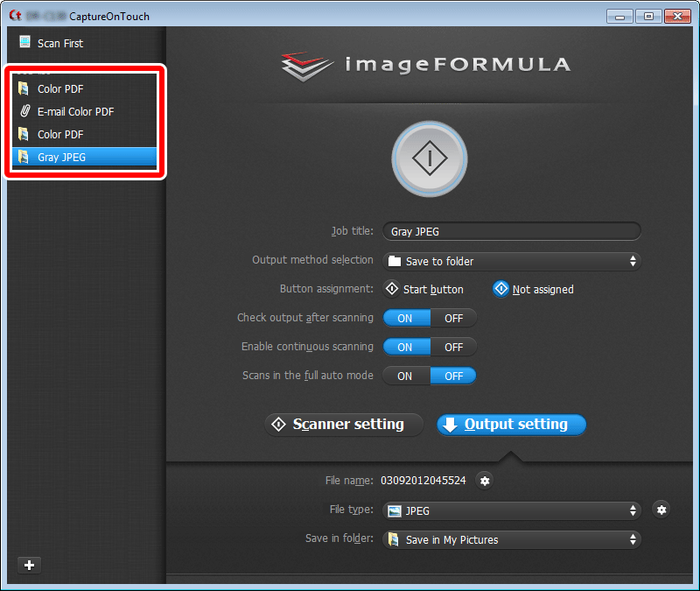Click the folder icon next to Gray JPEG
Image resolution: width=700 pixels, height=591 pixels.
point(24,157)
